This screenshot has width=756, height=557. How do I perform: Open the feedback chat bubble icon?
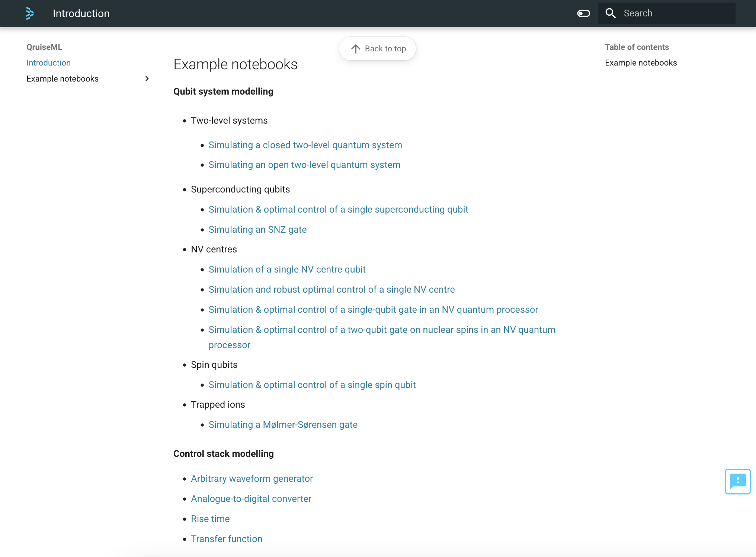pyautogui.click(x=737, y=481)
